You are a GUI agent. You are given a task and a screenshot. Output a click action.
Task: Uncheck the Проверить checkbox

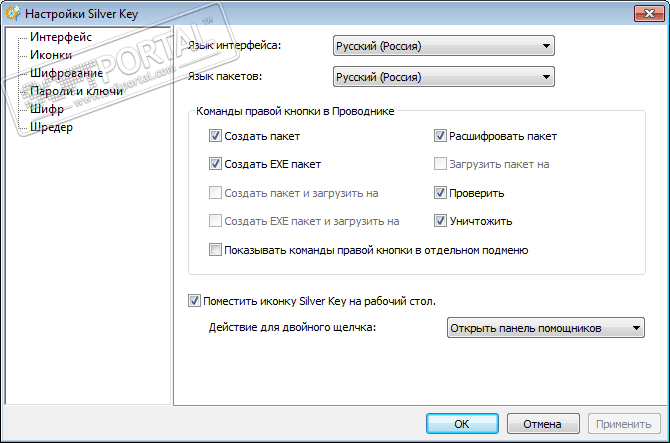(441, 193)
